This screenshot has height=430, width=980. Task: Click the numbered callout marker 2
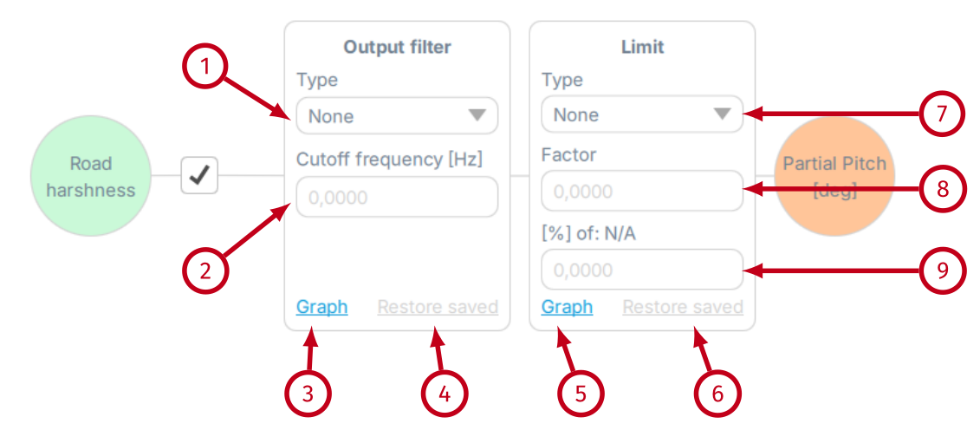click(x=205, y=270)
